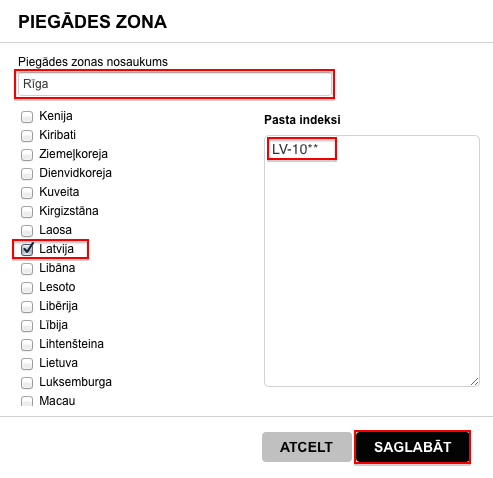Tick the Luksemburga checkbox
Image resolution: width=493 pixels, height=478 pixels.
point(27,383)
